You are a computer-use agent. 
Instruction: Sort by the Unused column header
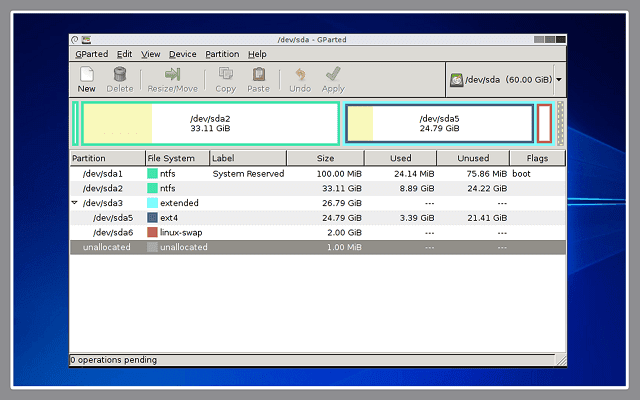click(x=473, y=158)
